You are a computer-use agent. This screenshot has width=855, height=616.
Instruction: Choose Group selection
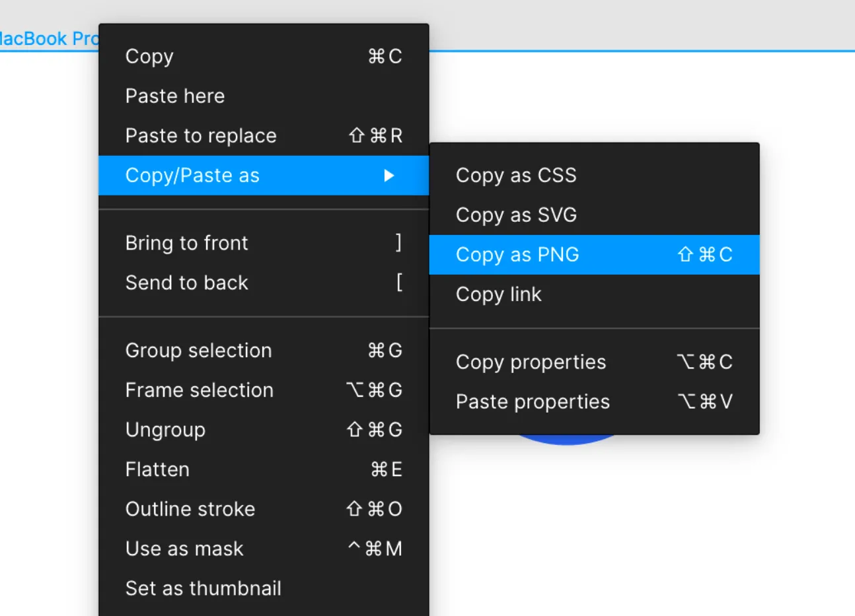pyautogui.click(x=264, y=350)
